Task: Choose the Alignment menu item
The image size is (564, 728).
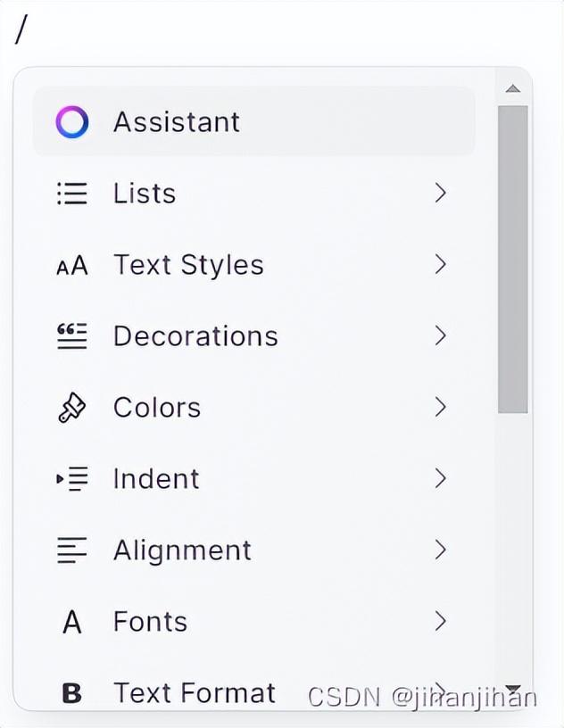Action: (182, 550)
